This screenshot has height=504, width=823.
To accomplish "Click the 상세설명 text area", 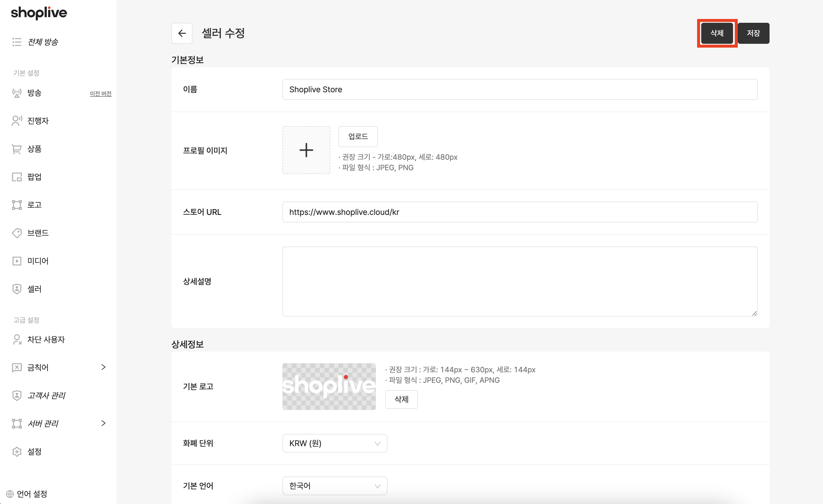I will pos(520,281).
